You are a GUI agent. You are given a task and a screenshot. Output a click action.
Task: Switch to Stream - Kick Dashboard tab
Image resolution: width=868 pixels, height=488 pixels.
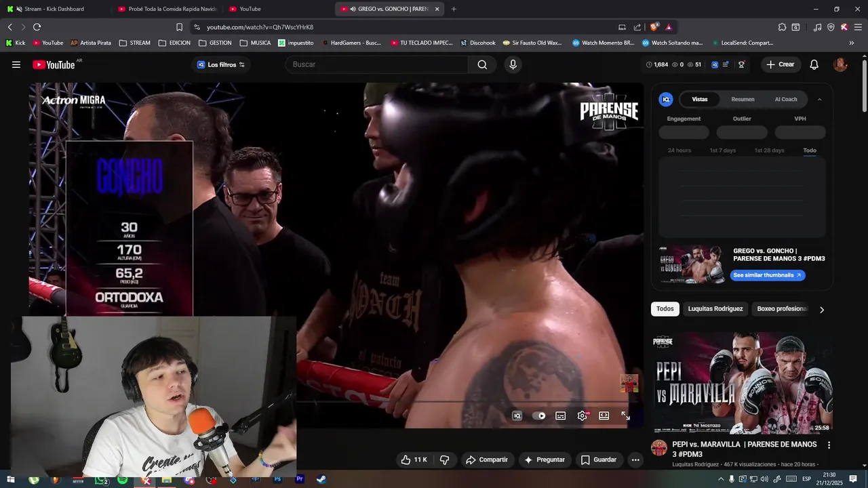53,9
